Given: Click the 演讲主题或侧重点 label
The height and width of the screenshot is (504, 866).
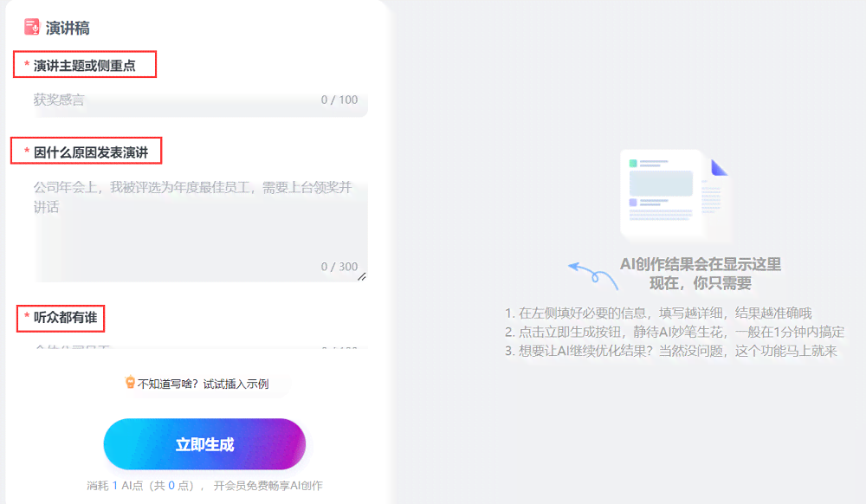Looking at the screenshot, I should [84, 66].
